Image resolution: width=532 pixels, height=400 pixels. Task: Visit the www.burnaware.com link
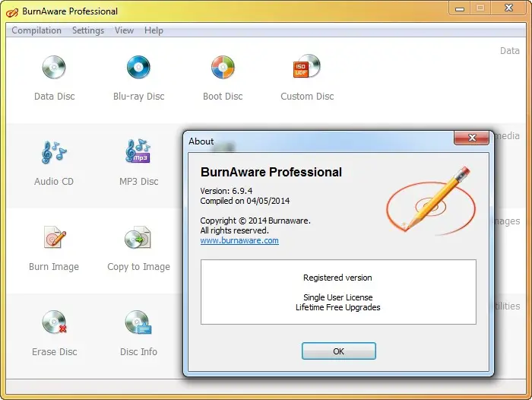tap(239, 240)
